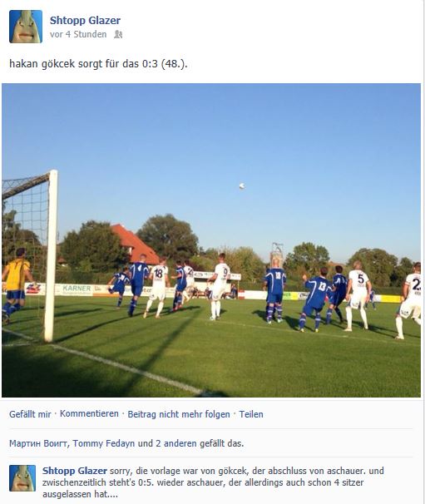The height and width of the screenshot is (504, 425).
Task: Click the number 5 player in the photo
Action: (358, 296)
